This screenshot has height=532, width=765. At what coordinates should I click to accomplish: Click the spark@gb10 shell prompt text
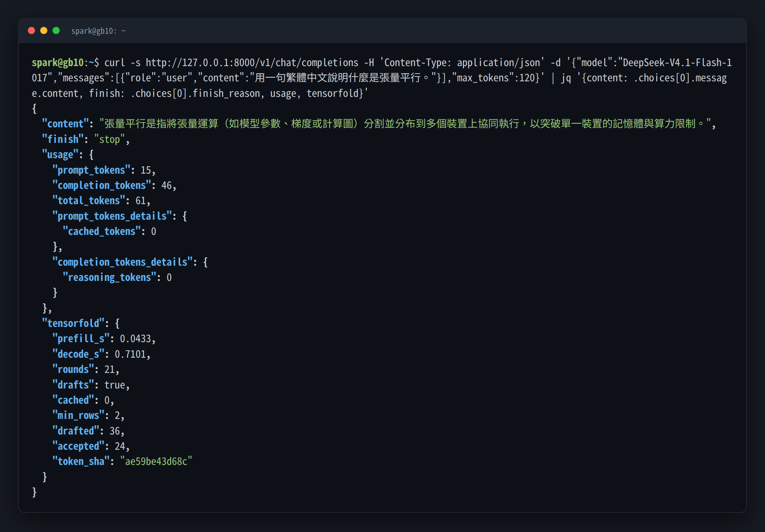point(58,63)
